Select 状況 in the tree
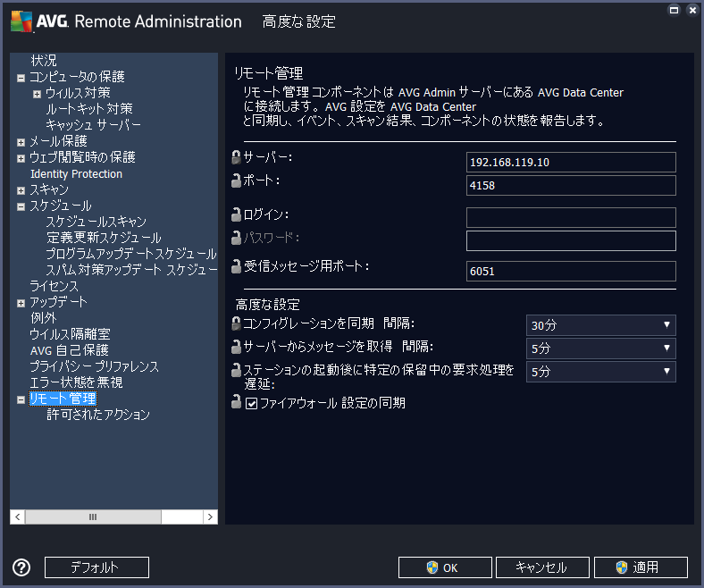This screenshot has height=588, width=704. point(44,60)
